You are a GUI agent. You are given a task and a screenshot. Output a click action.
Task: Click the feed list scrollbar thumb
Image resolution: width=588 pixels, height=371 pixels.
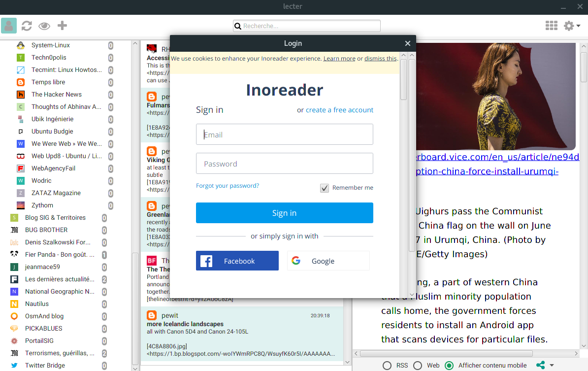(x=135, y=309)
